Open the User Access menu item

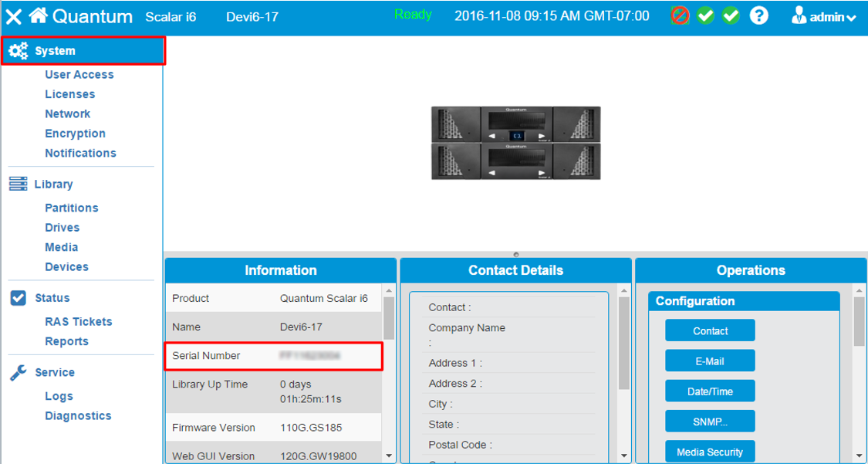pos(79,75)
